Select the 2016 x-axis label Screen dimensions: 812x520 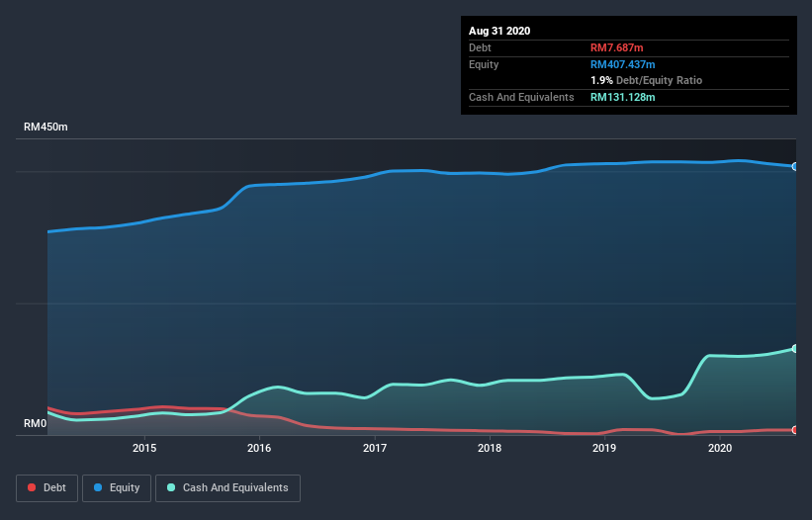[259, 448]
